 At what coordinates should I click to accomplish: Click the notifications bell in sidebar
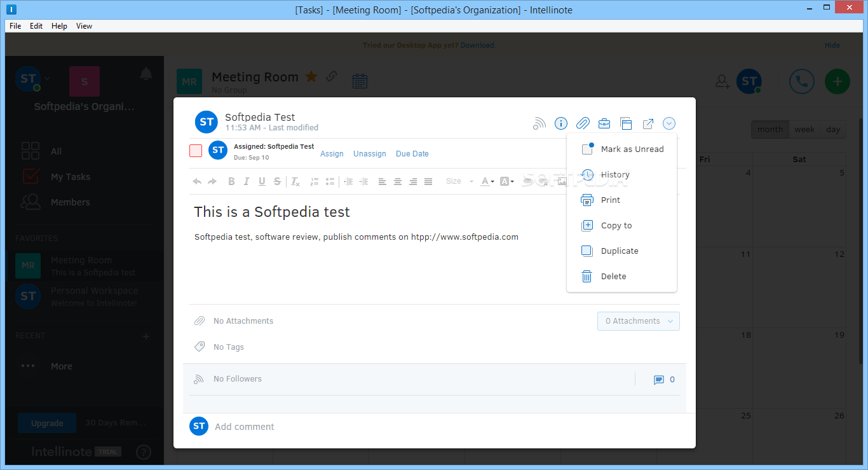(x=146, y=74)
